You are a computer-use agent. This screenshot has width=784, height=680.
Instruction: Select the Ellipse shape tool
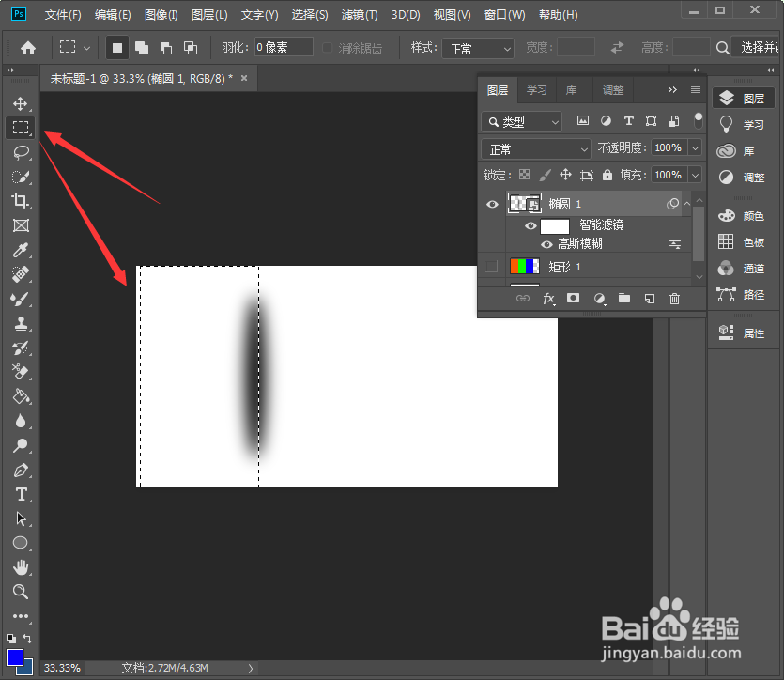[x=20, y=543]
